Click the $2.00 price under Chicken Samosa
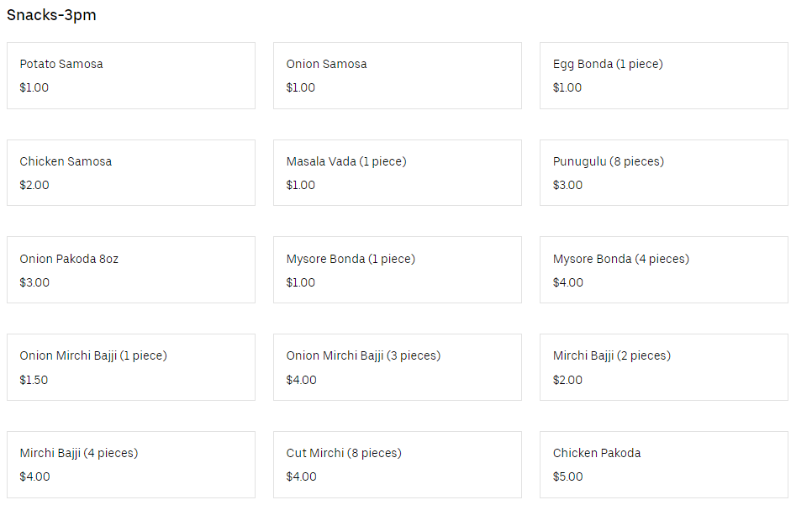This screenshot has height=521, width=812. (34, 185)
